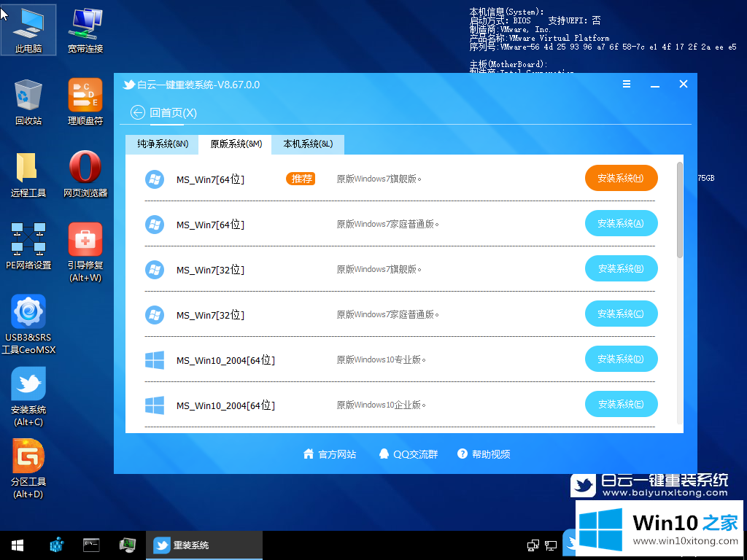This screenshot has width=747, height=560.
Task: Click title 白云一键重装系统-V8.67.0.0
Action: [198, 85]
